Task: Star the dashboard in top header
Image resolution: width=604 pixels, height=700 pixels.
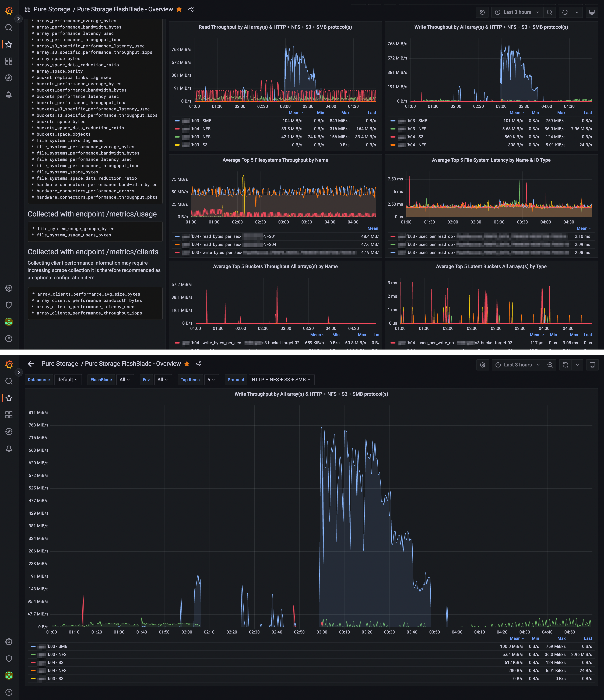Action: 179,9
